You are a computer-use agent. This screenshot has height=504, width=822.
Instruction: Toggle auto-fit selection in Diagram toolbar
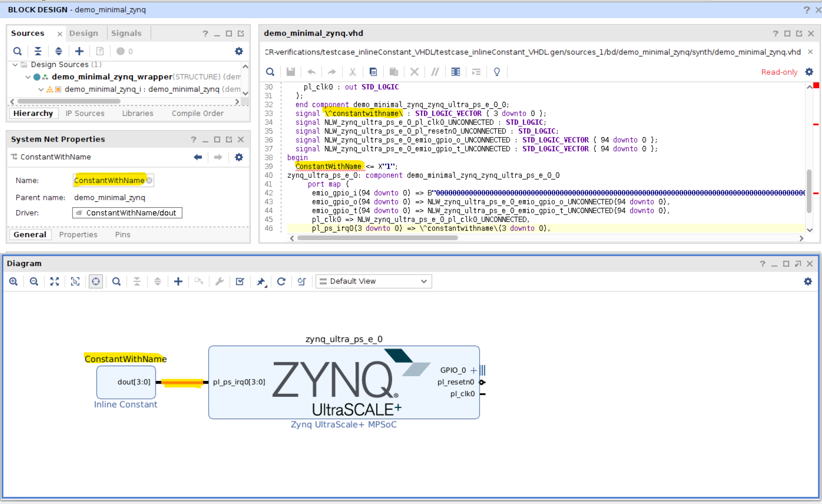tap(96, 281)
